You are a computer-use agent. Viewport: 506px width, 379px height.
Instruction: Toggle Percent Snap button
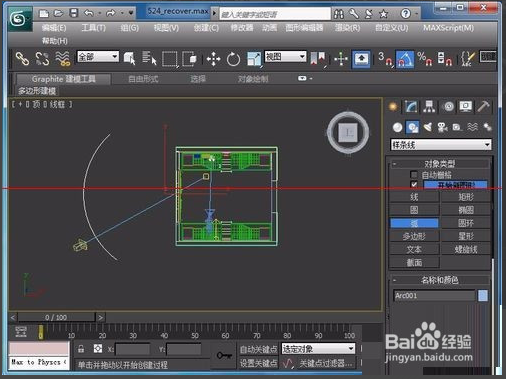tap(425, 59)
